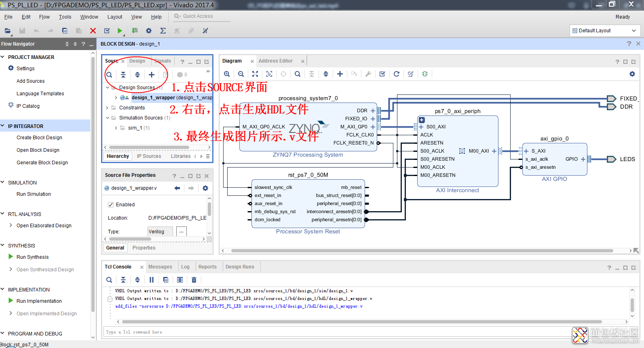644x348 pixels.
Task: Open the Default Layout dropdown
Action: click(606, 31)
